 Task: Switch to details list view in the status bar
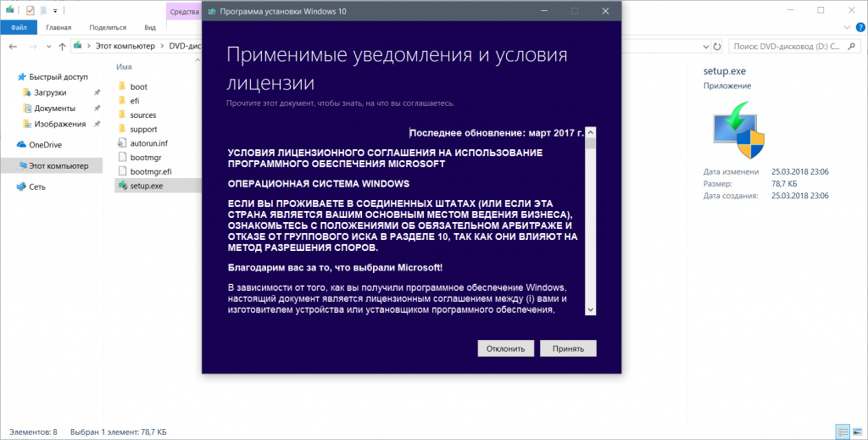click(843, 432)
